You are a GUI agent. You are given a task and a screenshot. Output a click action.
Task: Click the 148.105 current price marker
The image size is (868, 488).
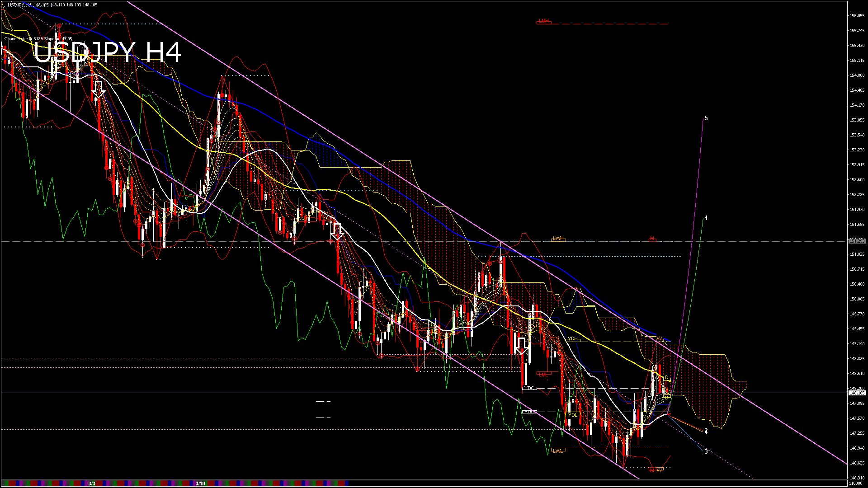tap(857, 393)
